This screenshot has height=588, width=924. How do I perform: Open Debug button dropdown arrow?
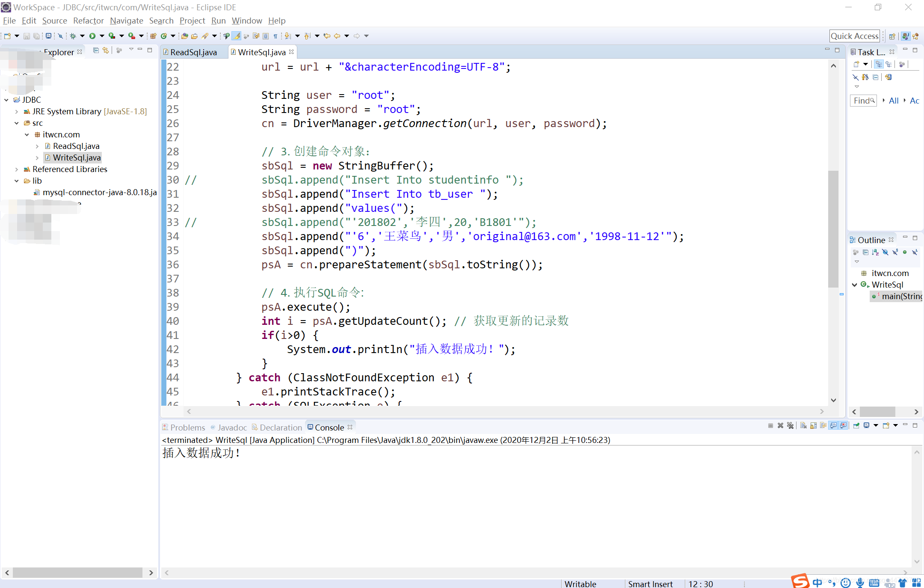[83, 36]
